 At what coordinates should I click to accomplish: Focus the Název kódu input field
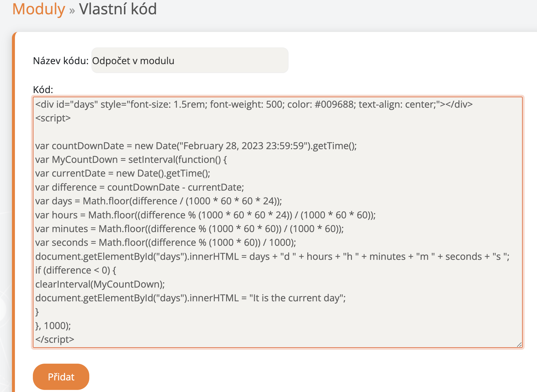point(190,61)
